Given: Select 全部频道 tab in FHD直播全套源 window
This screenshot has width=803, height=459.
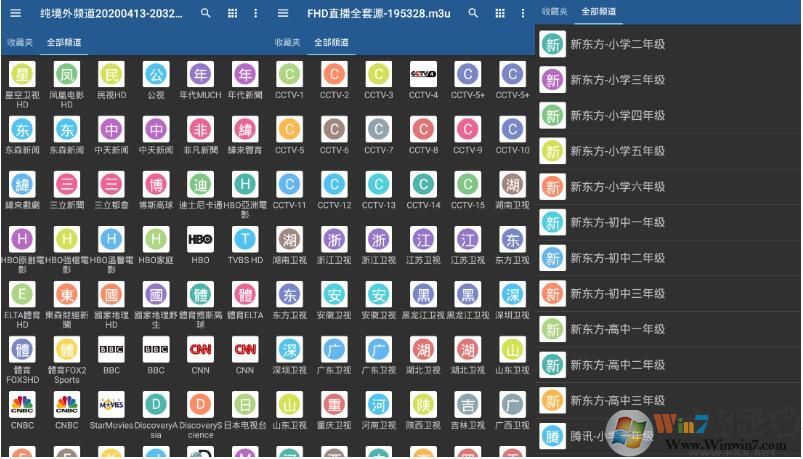Looking at the screenshot, I should [x=331, y=43].
